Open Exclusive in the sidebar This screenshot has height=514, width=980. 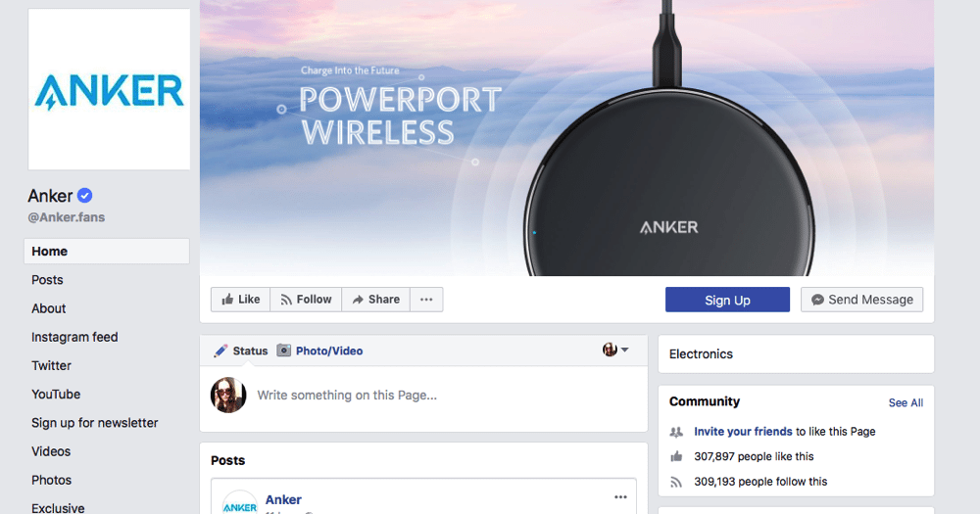click(58, 508)
